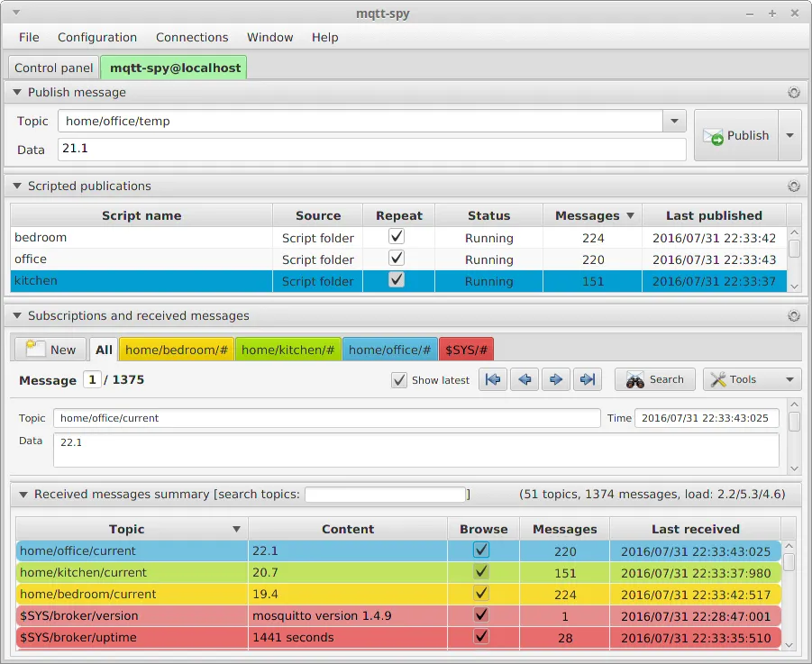Open the Connections menu
The image size is (812, 664).
click(x=192, y=37)
